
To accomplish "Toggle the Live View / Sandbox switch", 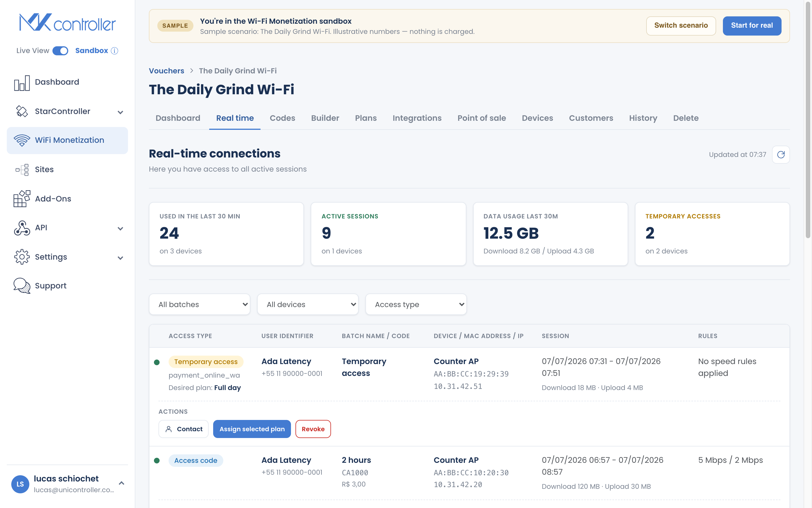I will (x=60, y=51).
